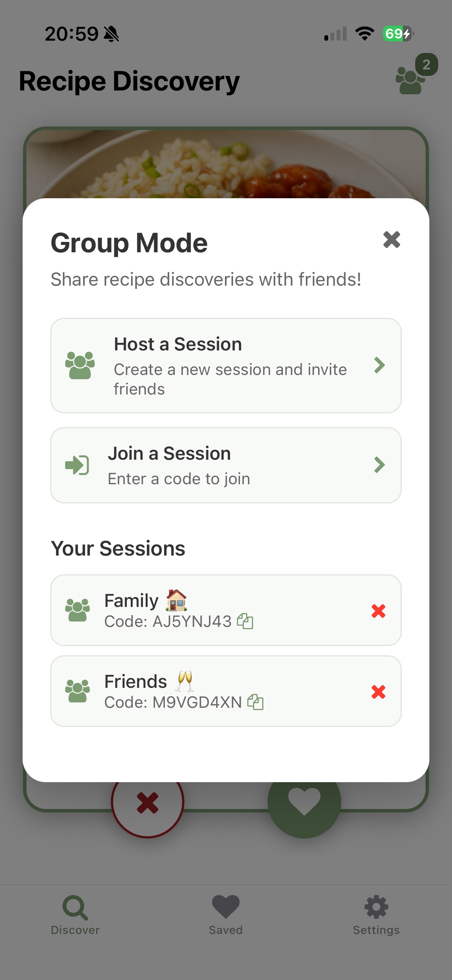Close the Group Mode dialog
Viewport: 452px width, 980px height.
(391, 240)
